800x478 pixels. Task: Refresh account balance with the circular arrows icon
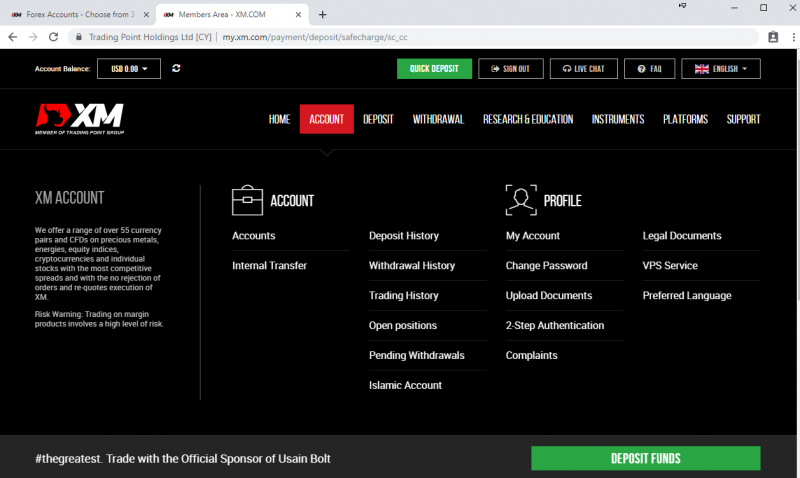click(177, 68)
